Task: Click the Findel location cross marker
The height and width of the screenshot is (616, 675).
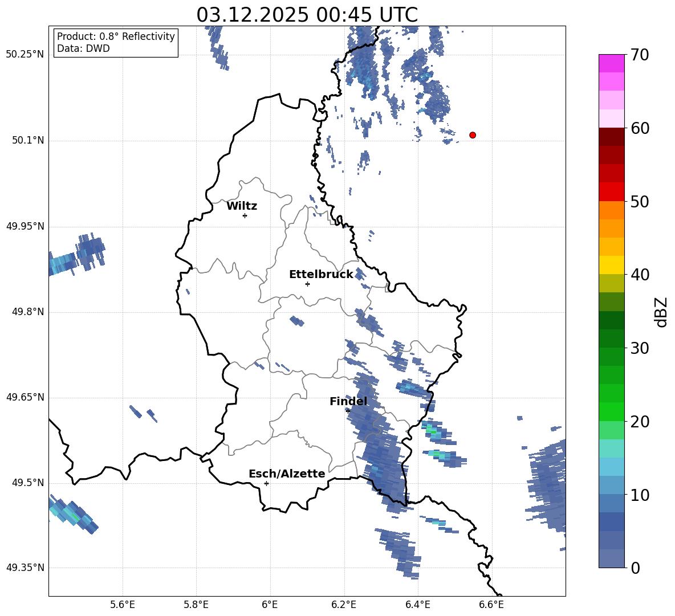Action: 348,411
